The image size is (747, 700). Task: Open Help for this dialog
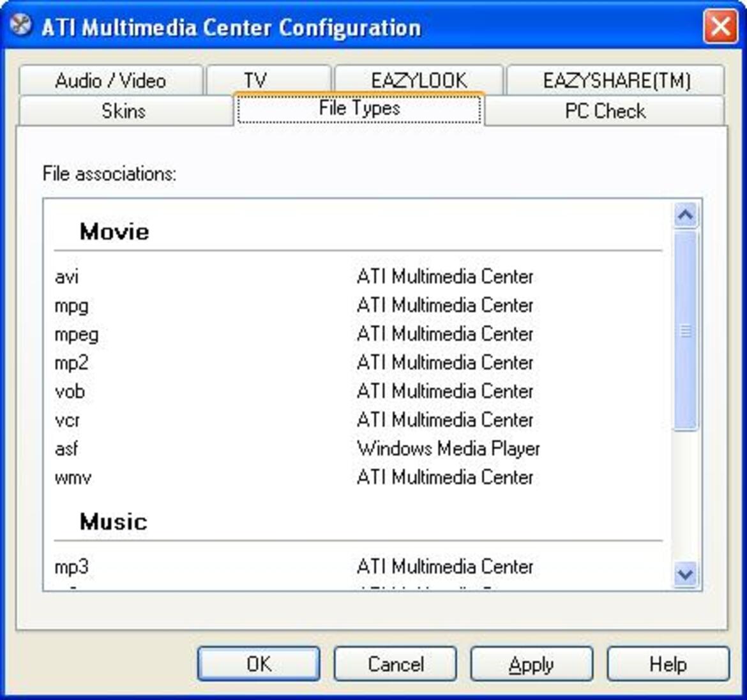pyautogui.click(x=668, y=664)
